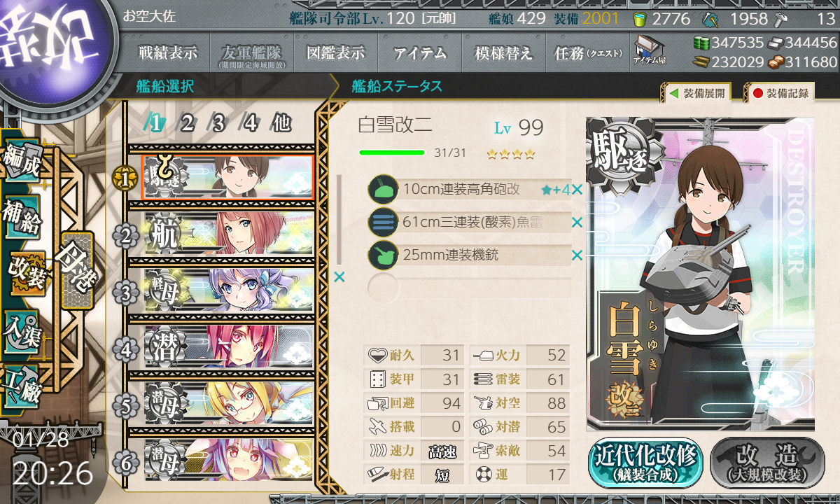Viewport: 840px width, 504px height.
Task: Open the 戦績表示 menu
Action: tap(168, 52)
